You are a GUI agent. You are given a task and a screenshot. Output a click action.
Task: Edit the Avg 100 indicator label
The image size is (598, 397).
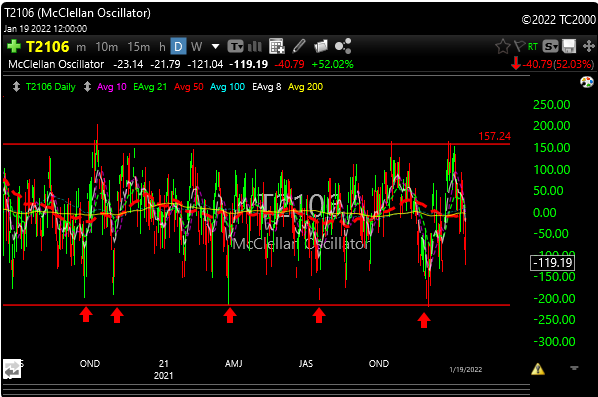[227, 87]
